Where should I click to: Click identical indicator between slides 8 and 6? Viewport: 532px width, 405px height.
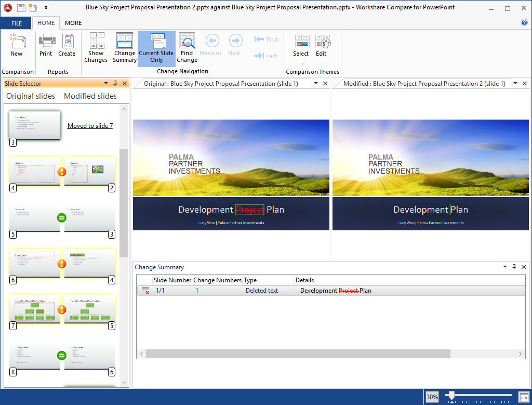click(62, 356)
